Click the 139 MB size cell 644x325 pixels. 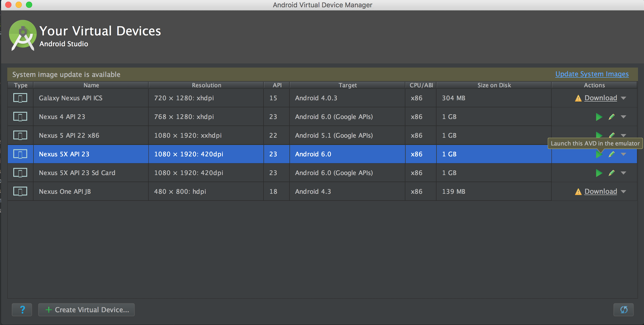click(x=494, y=191)
